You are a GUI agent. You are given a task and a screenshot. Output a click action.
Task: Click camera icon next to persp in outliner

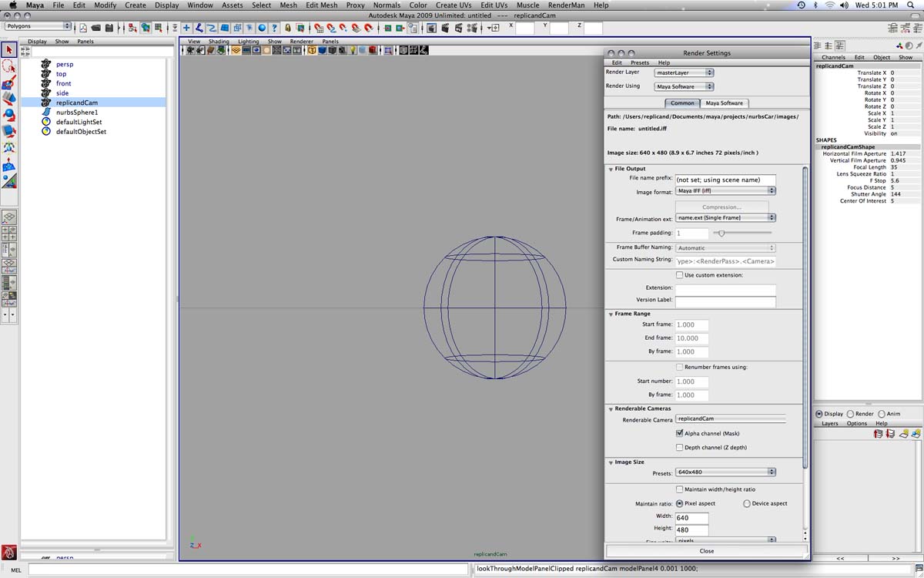pyautogui.click(x=46, y=64)
